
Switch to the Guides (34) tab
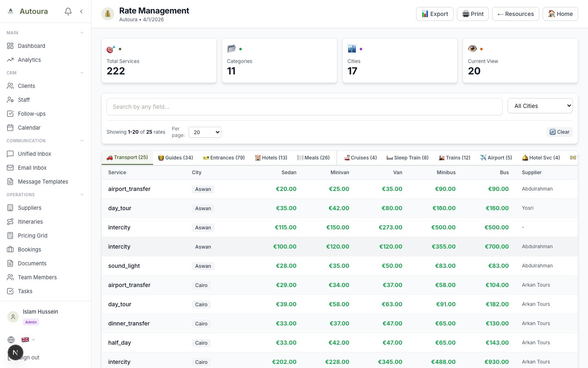[176, 157]
